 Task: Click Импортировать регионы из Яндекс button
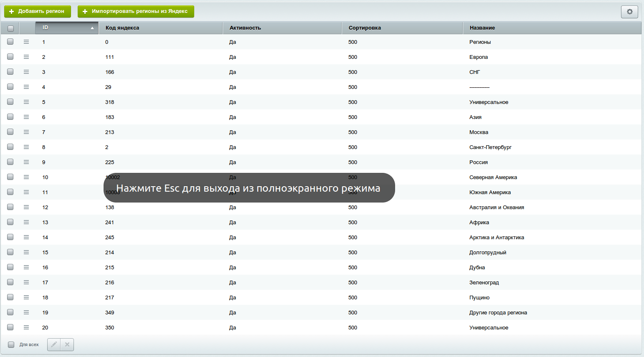click(x=136, y=11)
